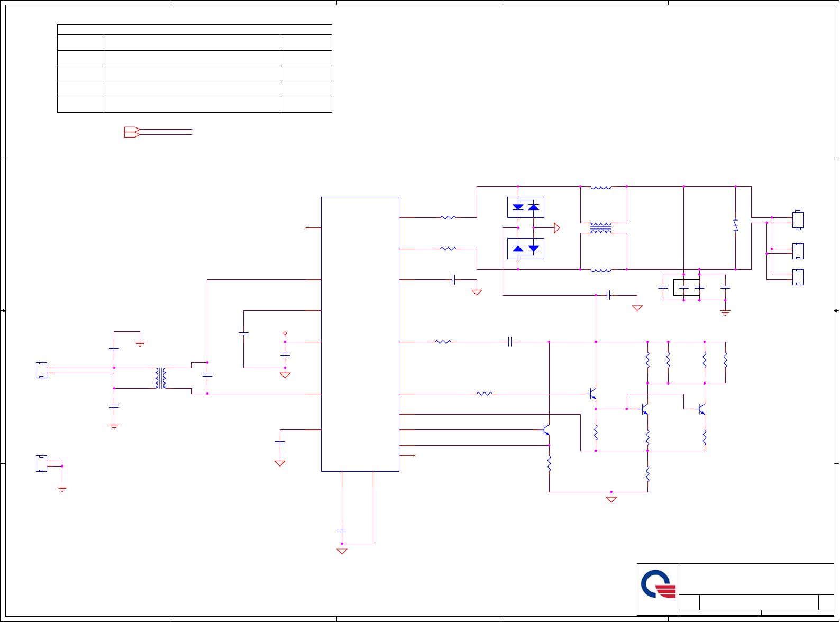Click the ground triangle beneath the IC's bottom capacitor
This screenshot has height=622, width=840.
(x=342, y=551)
